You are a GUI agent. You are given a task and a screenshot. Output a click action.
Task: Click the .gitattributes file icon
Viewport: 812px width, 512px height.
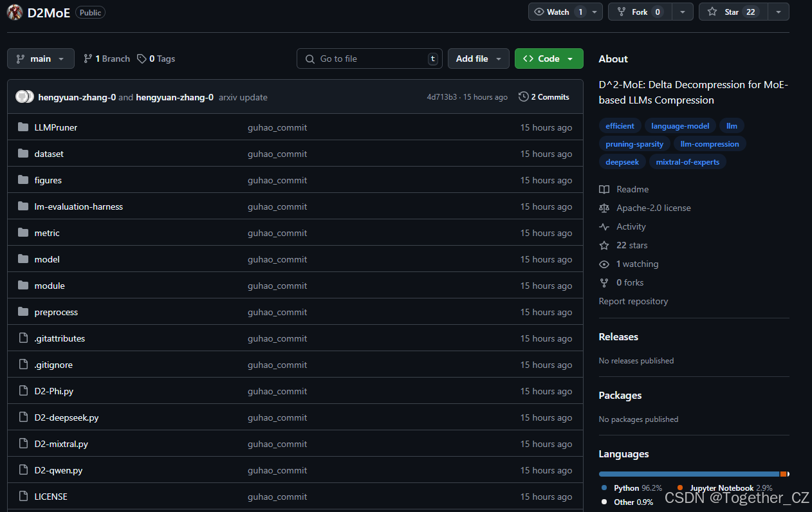point(23,338)
